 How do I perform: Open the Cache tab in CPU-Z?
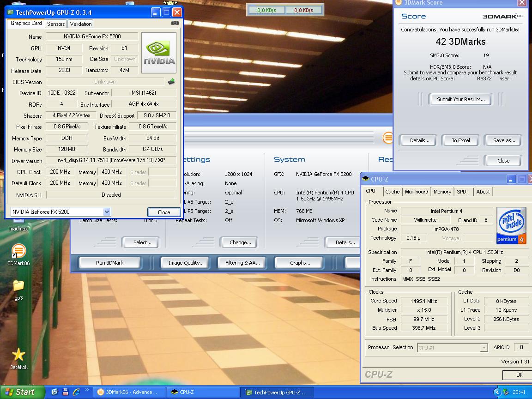point(392,192)
